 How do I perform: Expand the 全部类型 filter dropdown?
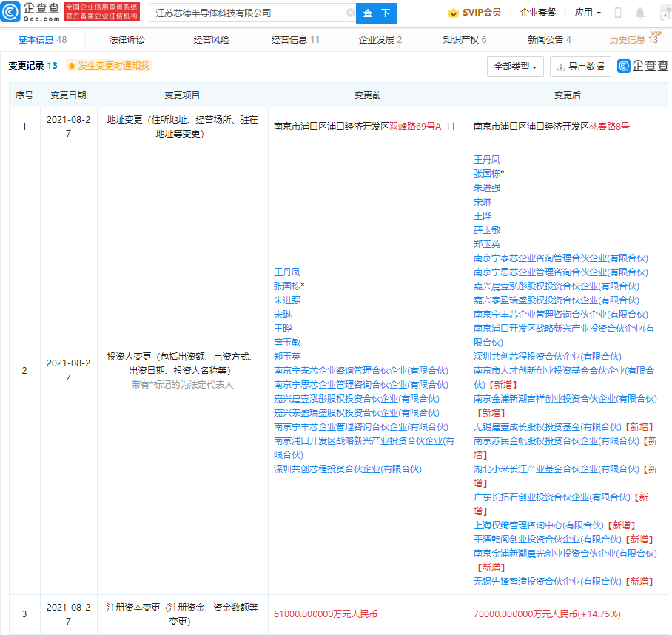point(515,67)
